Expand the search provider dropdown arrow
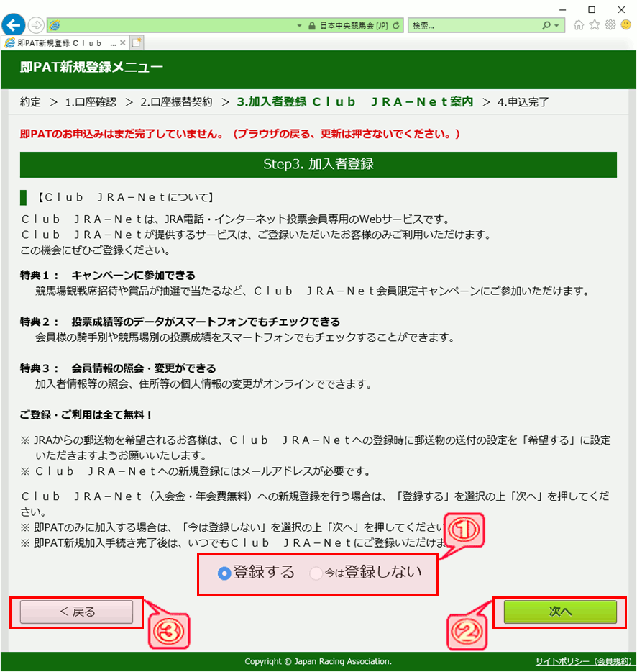Viewport: 637px width, 672px height. [556, 25]
